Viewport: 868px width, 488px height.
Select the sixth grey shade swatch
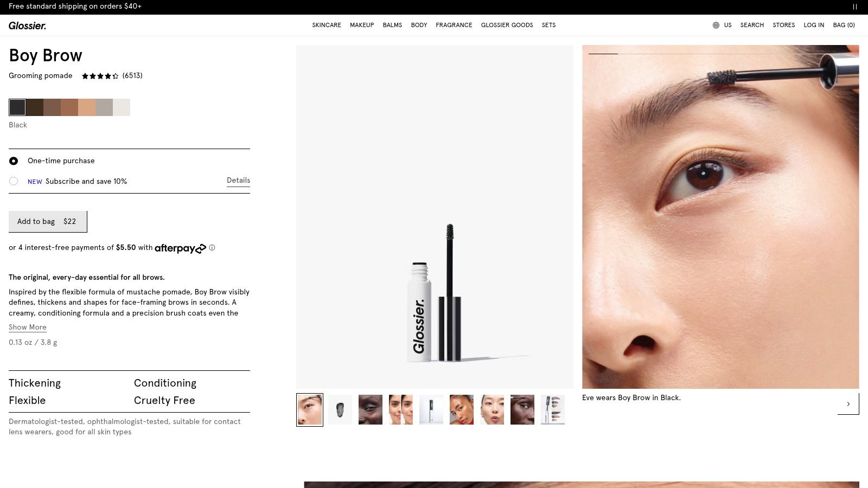(104, 107)
